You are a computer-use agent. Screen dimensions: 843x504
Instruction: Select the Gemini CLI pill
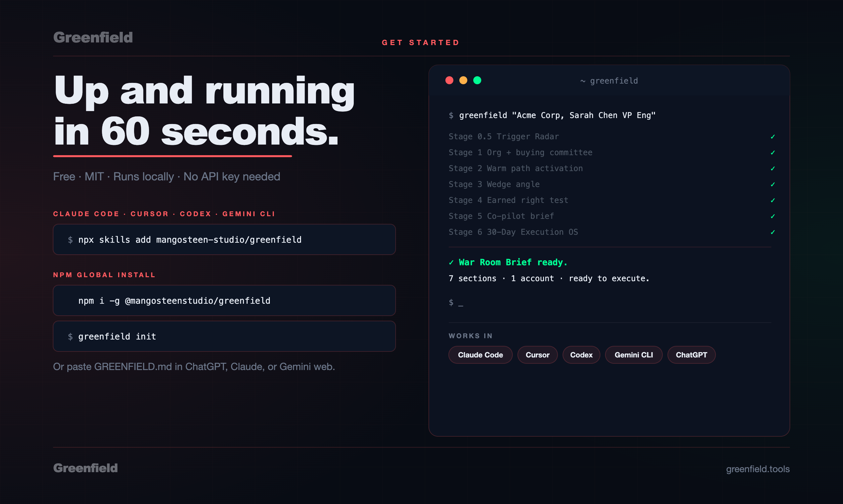click(633, 355)
